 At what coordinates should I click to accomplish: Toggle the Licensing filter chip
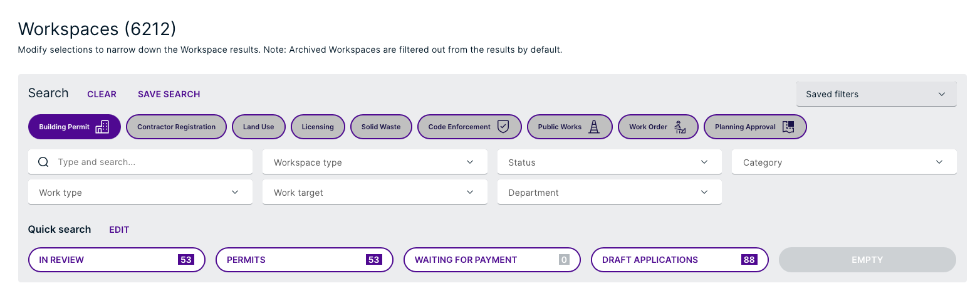(318, 127)
